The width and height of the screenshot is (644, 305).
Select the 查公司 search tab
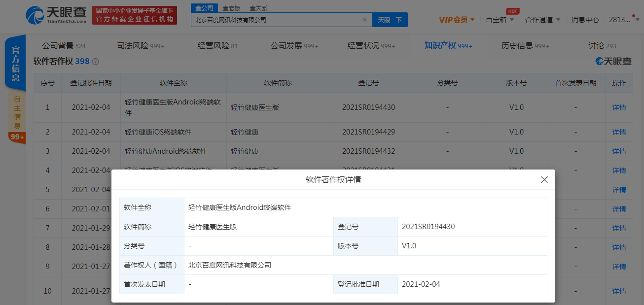point(204,8)
